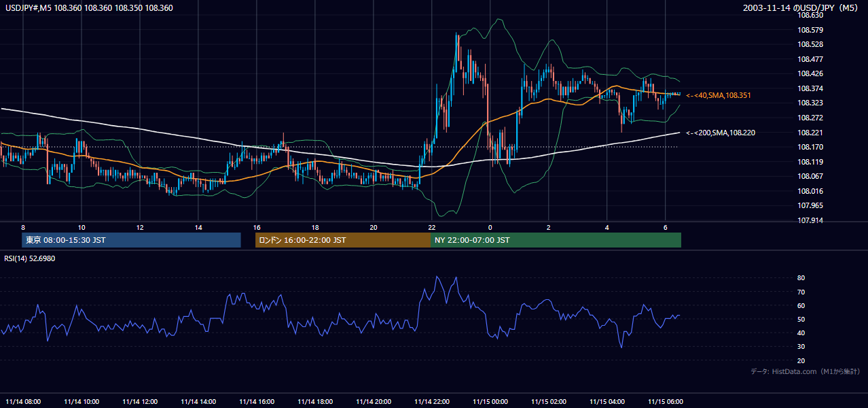
Task: Click bottom timestamp 11/15 04:00
Action: (607, 402)
